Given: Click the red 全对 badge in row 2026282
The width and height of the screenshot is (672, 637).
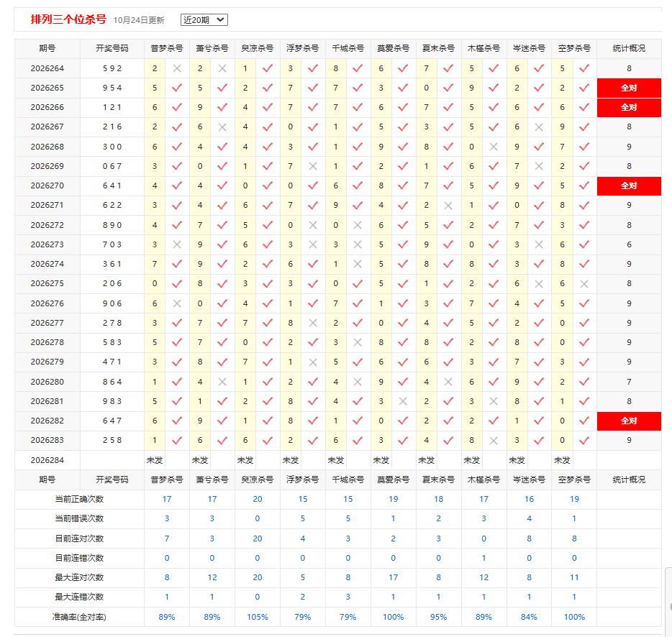Looking at the screenshot, I should click(x=629, y=421).
